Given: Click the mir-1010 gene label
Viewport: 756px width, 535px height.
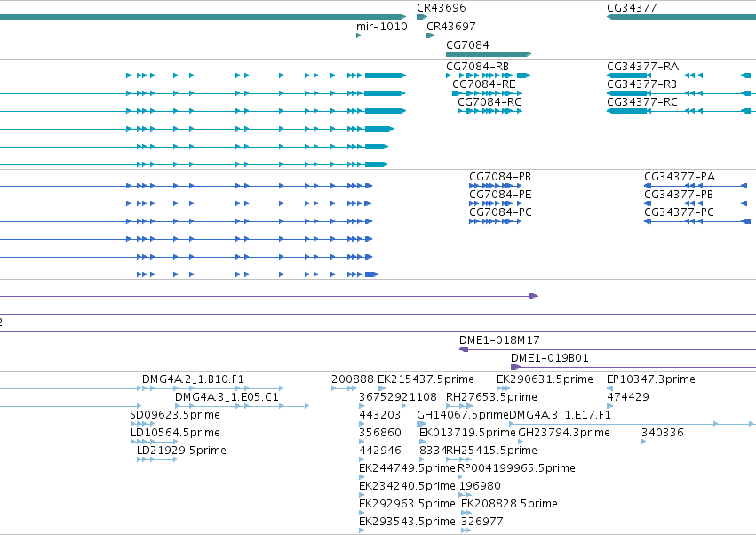Looking at the screenshot, I should point(382,27).
